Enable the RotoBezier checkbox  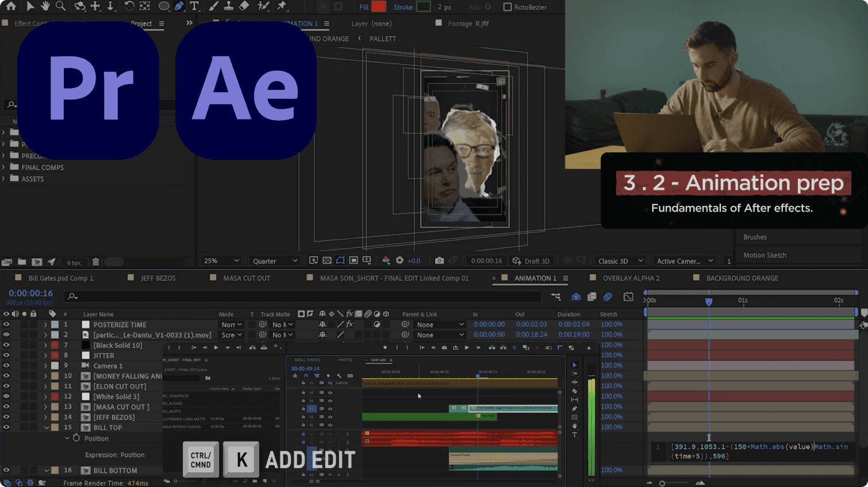[x=508, y=7]
